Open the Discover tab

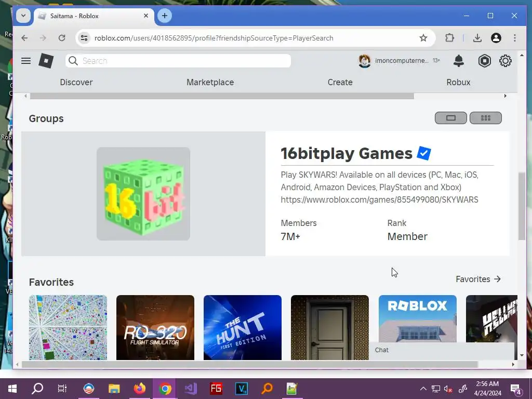[x=76, y=82]
